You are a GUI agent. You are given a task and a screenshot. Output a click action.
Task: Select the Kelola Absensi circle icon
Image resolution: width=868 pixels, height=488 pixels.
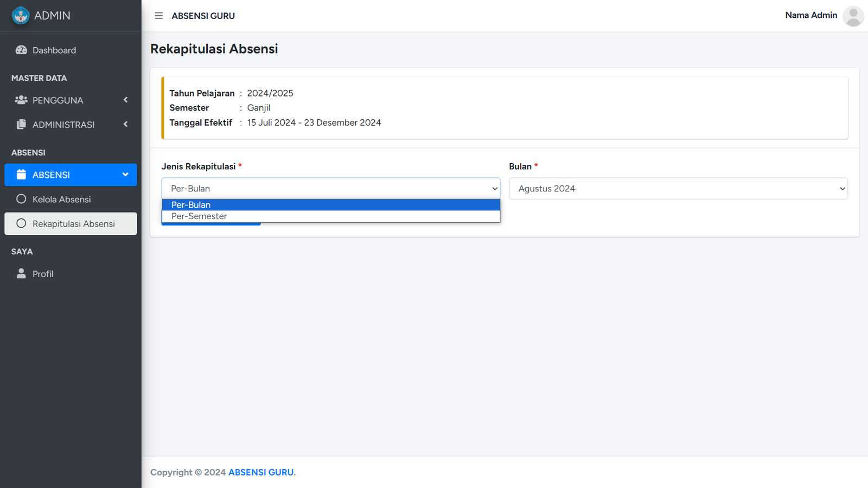[x=21, y=199]
